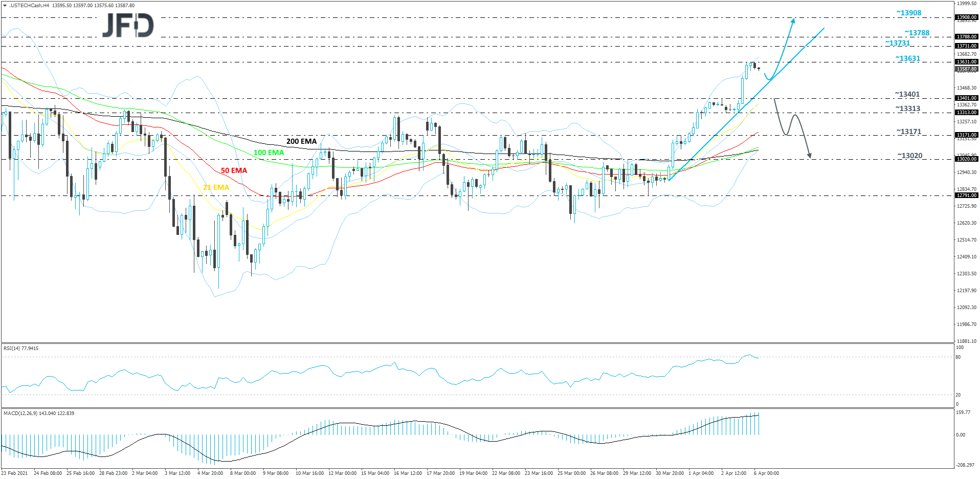Select the ~13171 support level label
This screenshot has height=479, width=980.
tap(908, 132)
